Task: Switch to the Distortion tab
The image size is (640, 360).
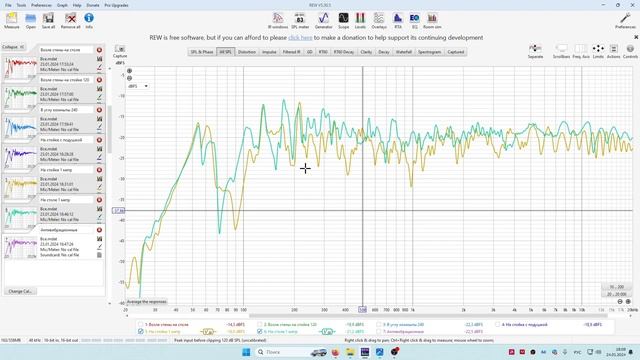Action: [x=247, y=52]
